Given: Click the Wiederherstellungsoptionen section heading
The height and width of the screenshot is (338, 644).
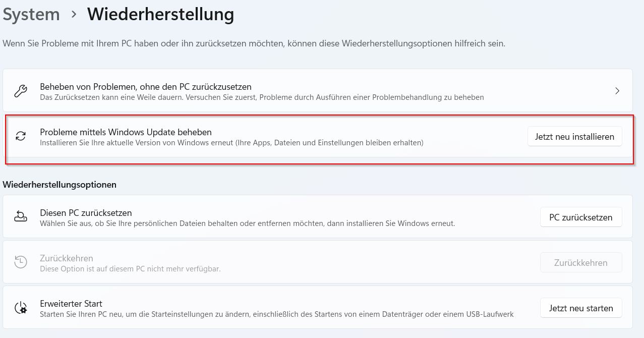Looking at the screenshot, I should click(x=60, y=185).
